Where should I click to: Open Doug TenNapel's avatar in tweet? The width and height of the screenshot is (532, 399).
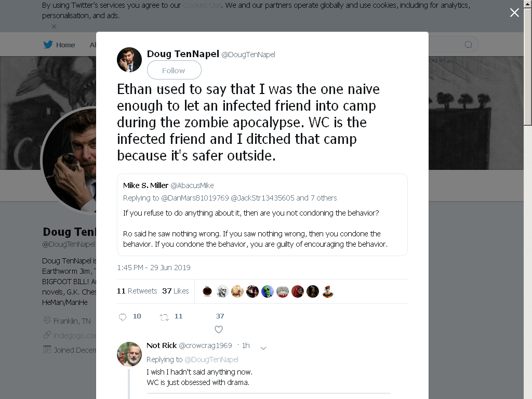pyautogui.click(x=129, y=60)
